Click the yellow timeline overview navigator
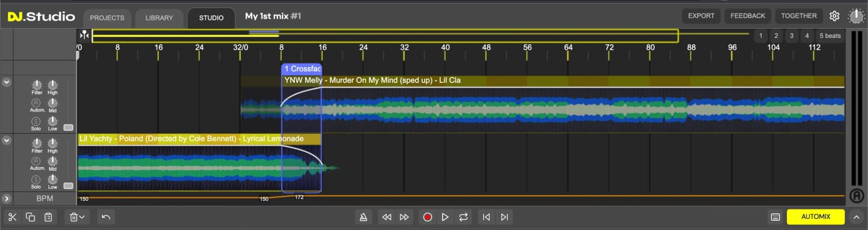 tap(385, 36)
